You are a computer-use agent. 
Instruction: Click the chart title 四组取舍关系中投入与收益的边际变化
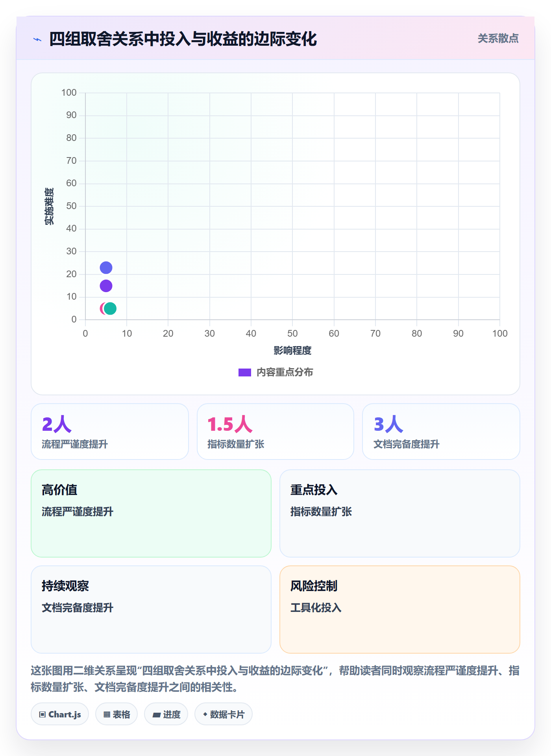(183, 39)
